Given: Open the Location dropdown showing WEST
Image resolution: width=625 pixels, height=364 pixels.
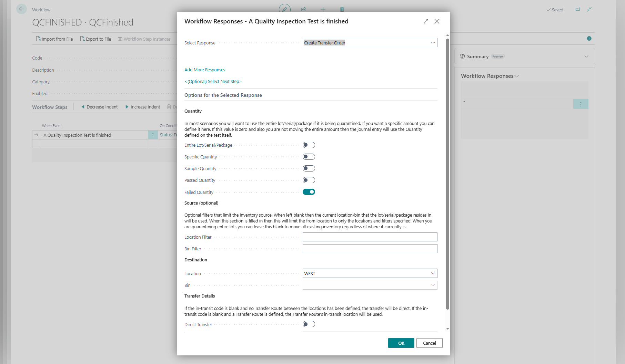Looking at the screenshot, I should pos(433,273).
